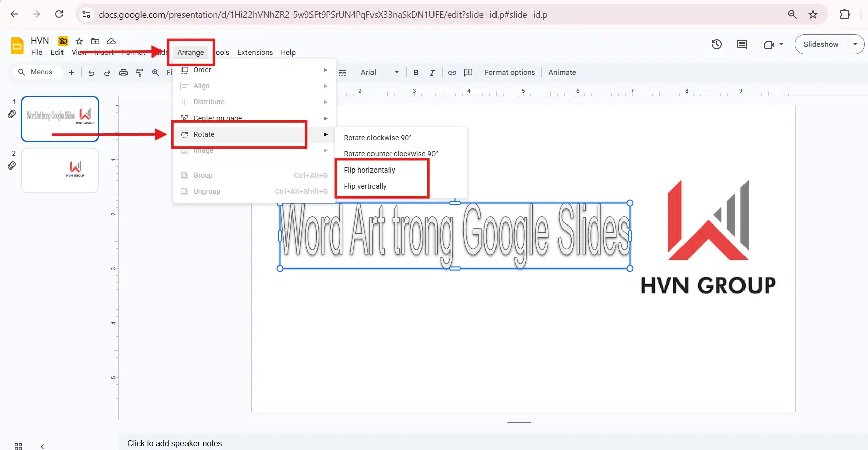Insert a link
The image size is (868, 450).
452,73
